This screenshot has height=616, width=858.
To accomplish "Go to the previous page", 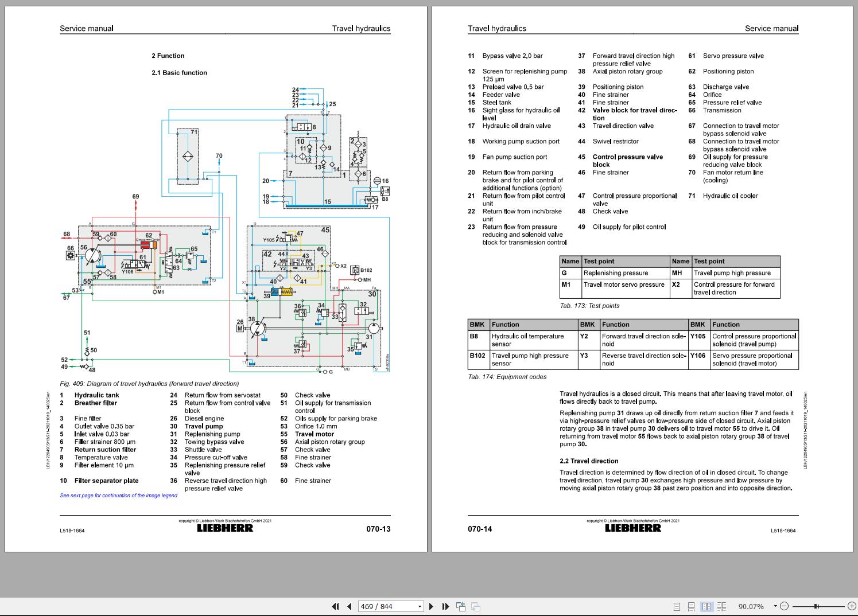I will coord(349,606).
